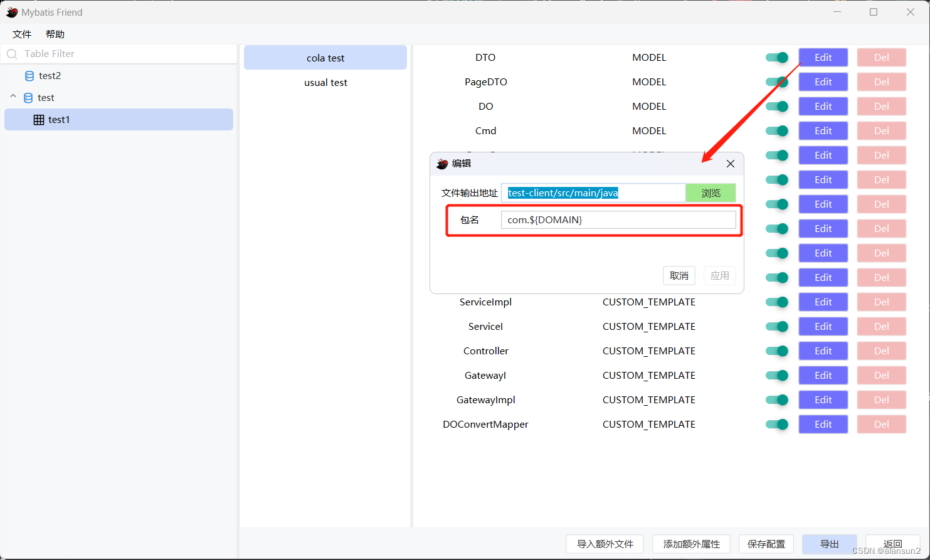Close the 编辑 dialog with the X

click(731, 164)
